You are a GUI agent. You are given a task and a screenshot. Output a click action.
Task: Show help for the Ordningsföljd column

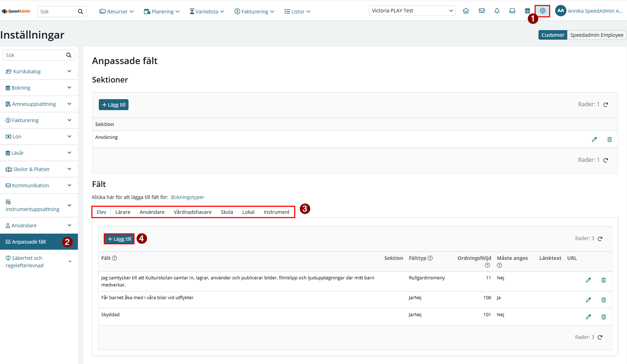point(488,265)
